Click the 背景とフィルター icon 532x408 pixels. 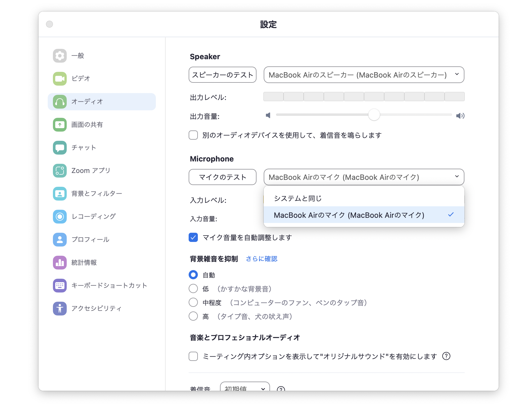click(60, 194)
